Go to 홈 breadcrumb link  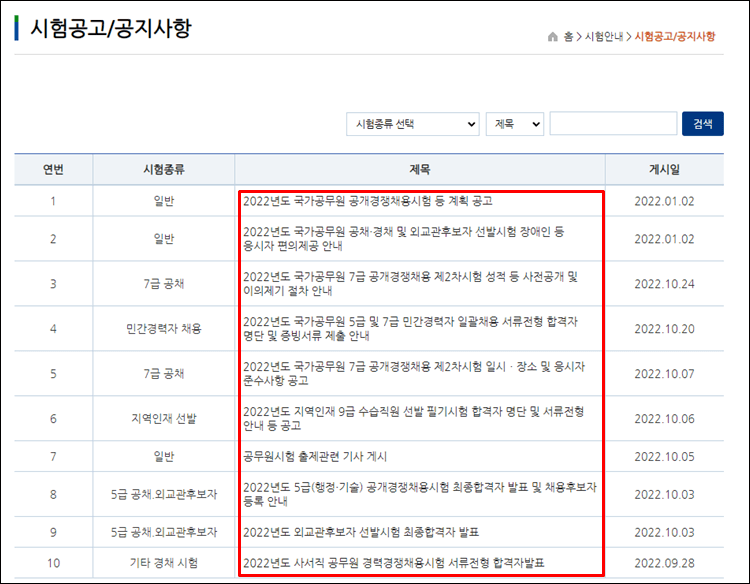point(568,37)
